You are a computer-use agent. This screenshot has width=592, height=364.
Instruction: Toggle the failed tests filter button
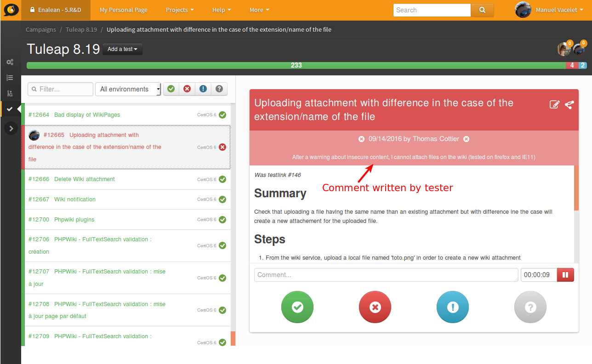[x=187, y=89]
